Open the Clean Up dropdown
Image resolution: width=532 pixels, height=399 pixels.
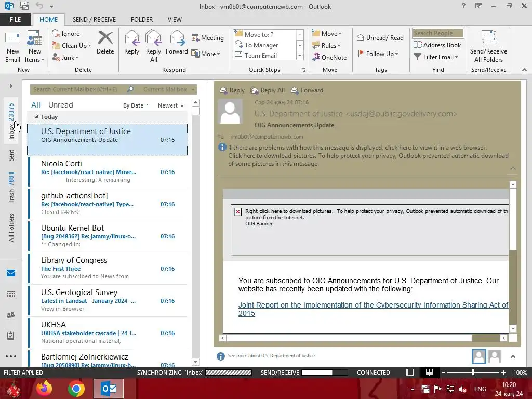72,46
